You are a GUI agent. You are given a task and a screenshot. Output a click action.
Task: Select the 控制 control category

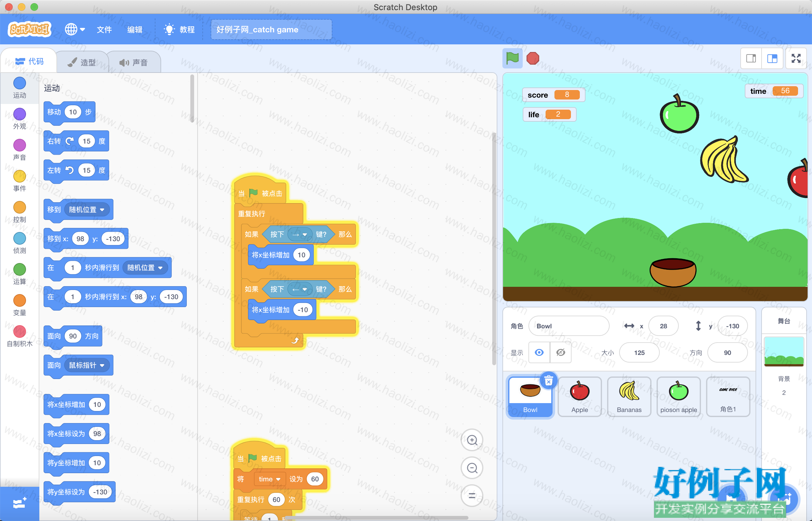pos(20,212)
